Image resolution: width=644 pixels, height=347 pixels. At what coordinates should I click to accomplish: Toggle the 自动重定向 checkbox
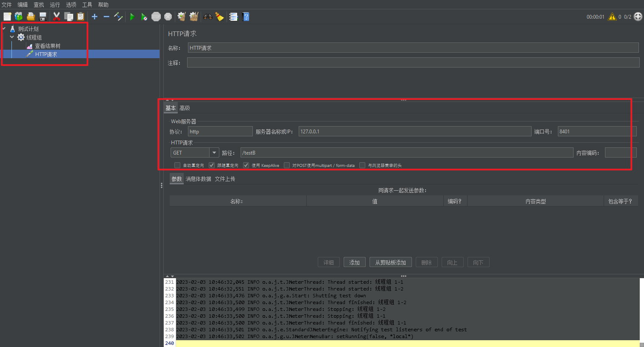click(177, 165)
